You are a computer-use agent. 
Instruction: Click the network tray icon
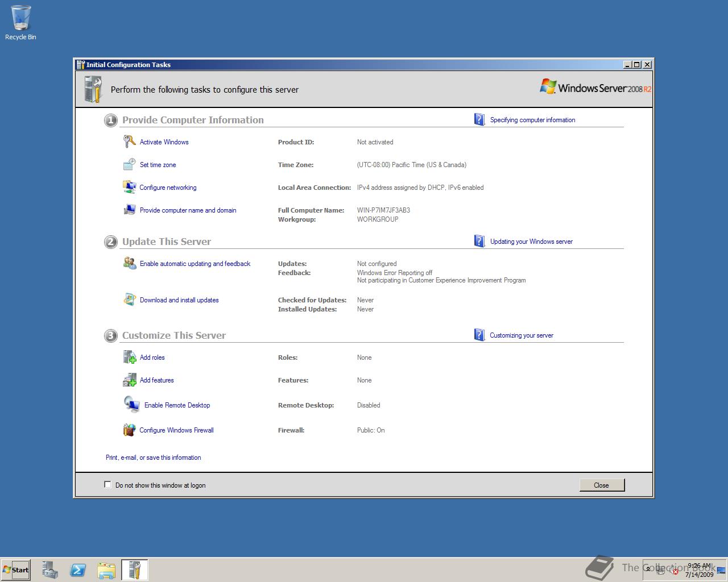click(x=661, y=570)
